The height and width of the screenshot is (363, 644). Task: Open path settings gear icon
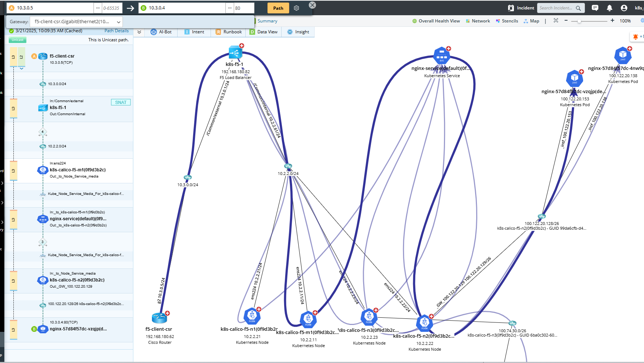296,8
